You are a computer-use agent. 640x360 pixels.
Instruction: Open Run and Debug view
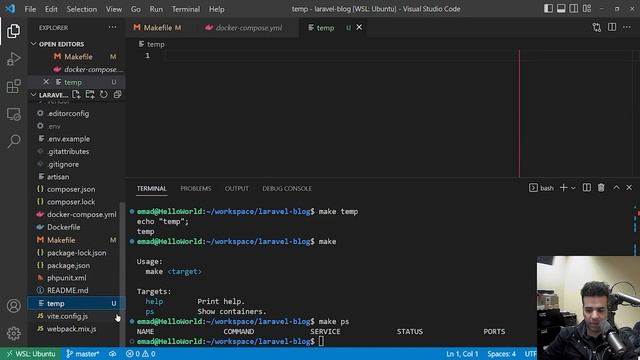[13, 59]
